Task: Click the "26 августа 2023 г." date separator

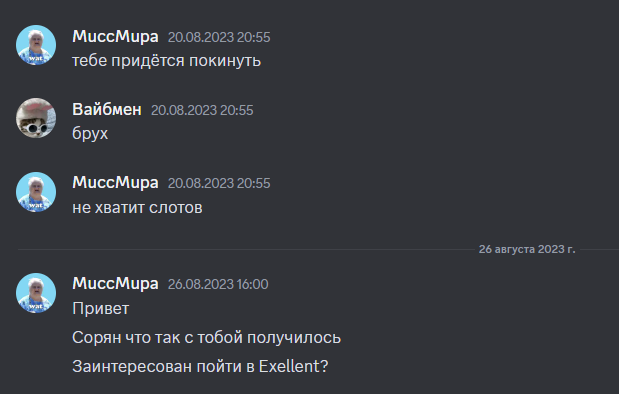Action: 527,250
